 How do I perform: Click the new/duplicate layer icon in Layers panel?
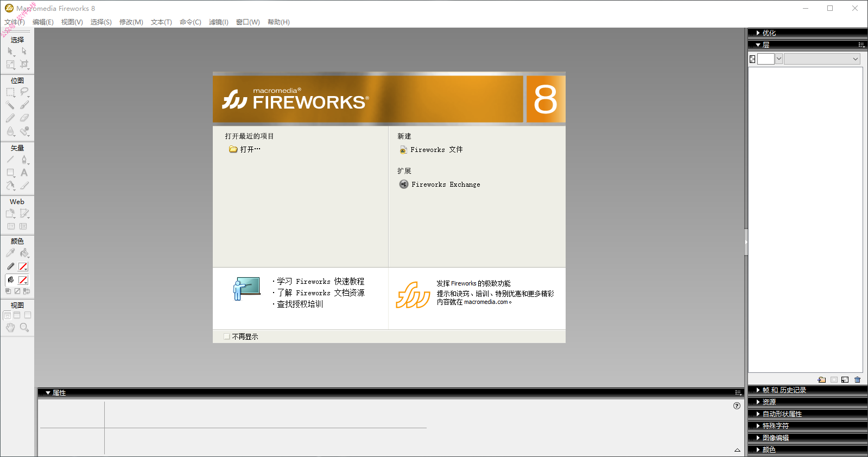(x=822, y=380)
